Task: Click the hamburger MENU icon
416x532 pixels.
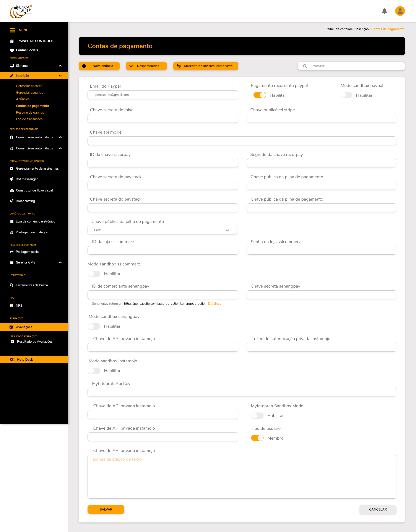Action: pos(12,30)
